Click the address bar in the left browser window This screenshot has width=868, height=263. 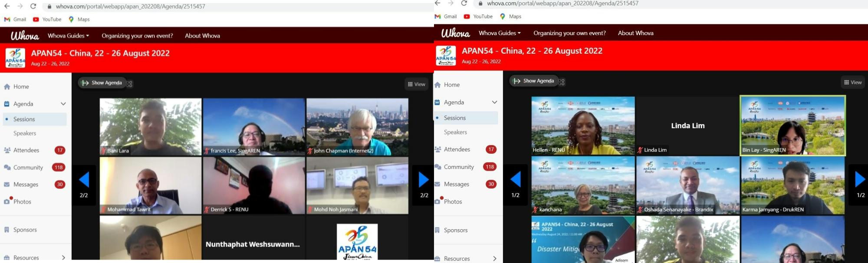[x=238, y=6]
